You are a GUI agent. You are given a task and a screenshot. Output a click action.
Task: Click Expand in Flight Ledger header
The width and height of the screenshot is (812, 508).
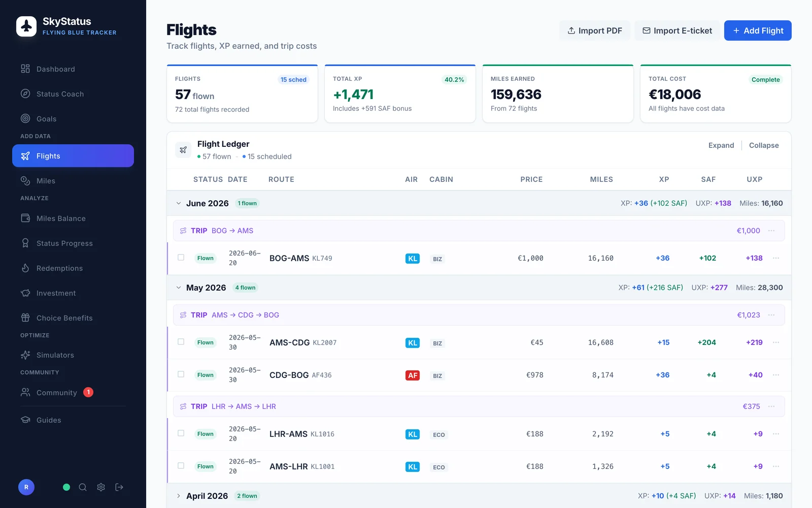721,145
